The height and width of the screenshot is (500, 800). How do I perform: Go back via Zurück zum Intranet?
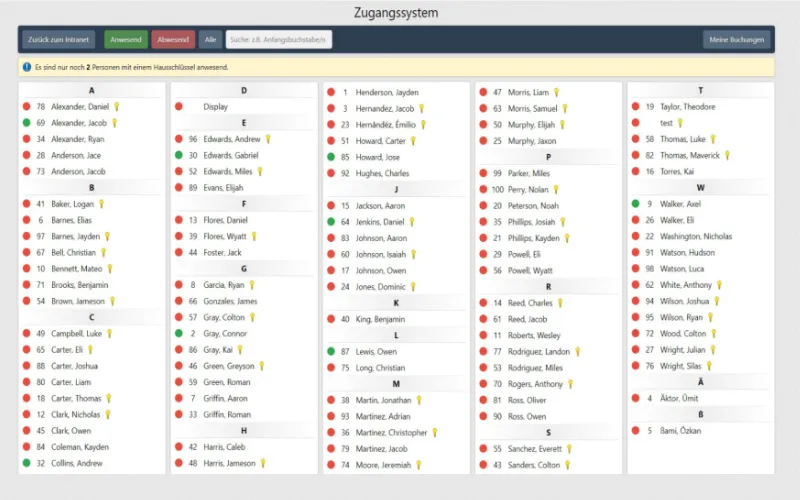click(59, 40)
